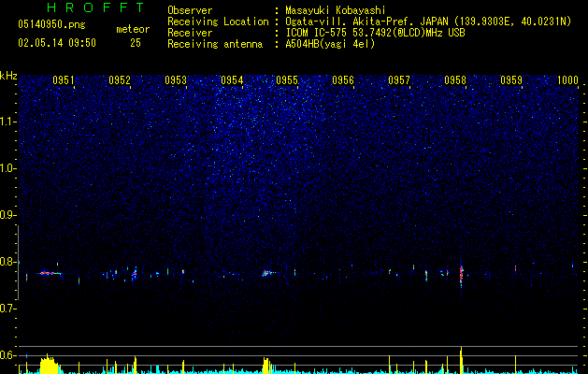The width and height of the screenshot is (588, 374).
Task: Click observer name Masayuki Kobayashi
Action: [x=336, y=10]
